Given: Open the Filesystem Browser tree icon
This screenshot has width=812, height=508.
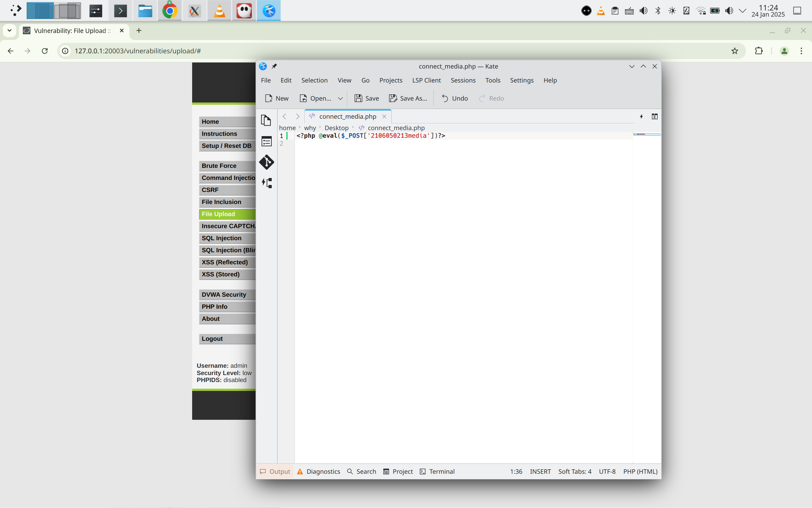Looking at the screenshot, I should point(267,183).
